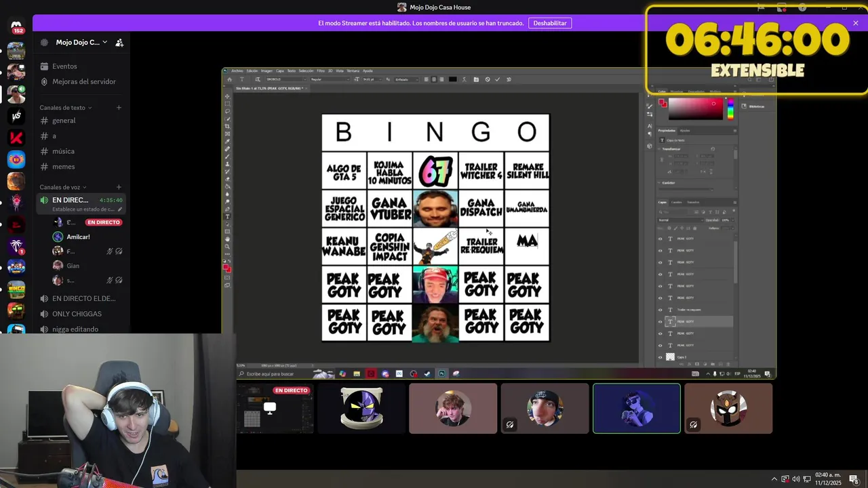
Task: Open Mojo Dojo server name dropdown
Action: tap(81, 42)
